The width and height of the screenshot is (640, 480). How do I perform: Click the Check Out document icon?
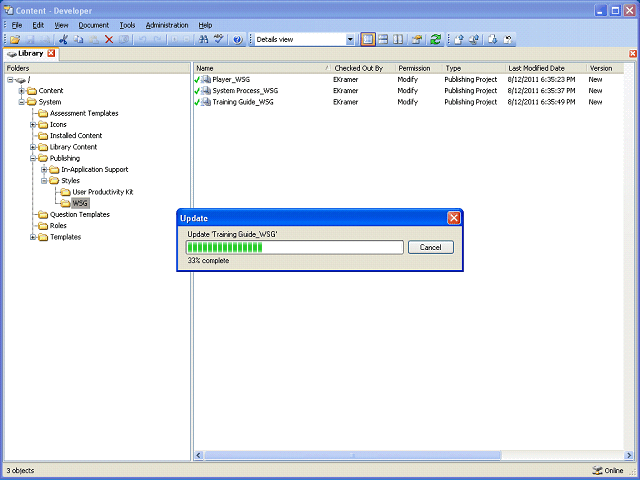[493, 40]
